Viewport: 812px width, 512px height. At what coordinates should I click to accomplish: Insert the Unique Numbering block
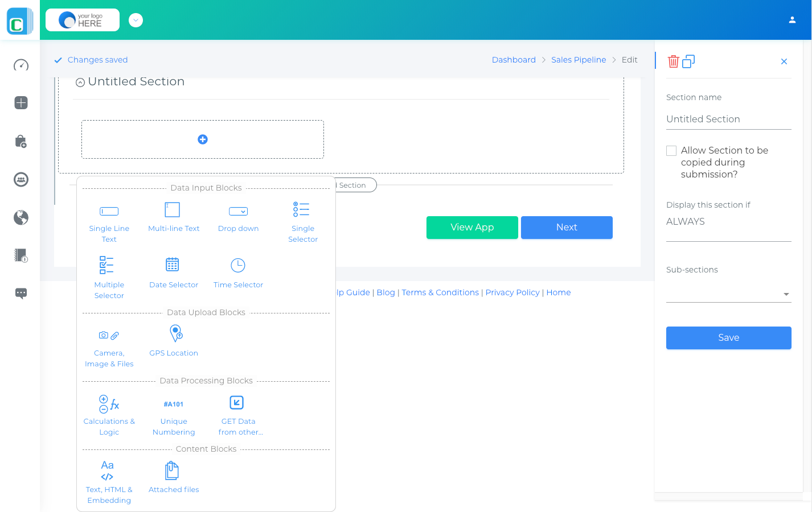[x=174, y=415]
